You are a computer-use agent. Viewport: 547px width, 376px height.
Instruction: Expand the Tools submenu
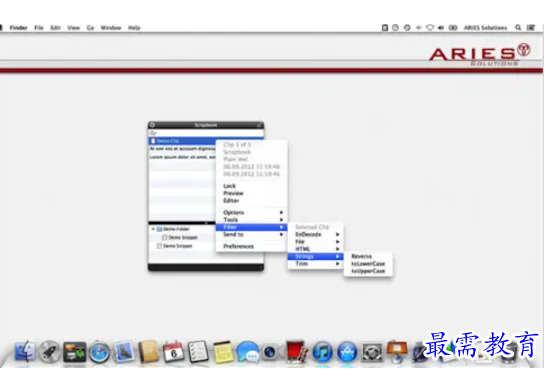(252, 220)
